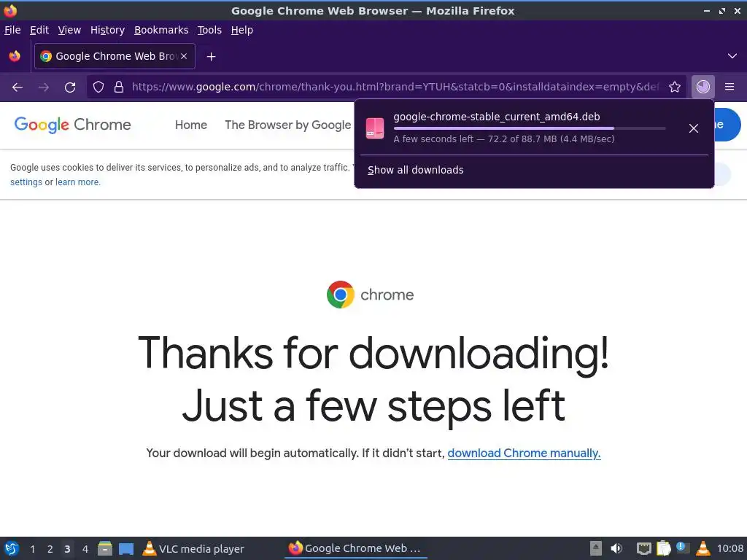Adjust volume via the speaker tray icon
Image resolution: width=747 pixels, height=560 pixels.
coord(616,548)
